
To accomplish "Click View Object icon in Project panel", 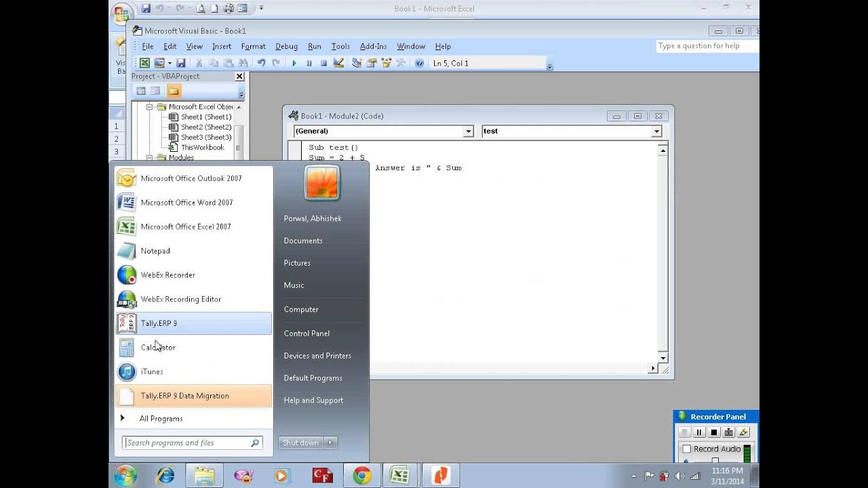I will [x=155, y=91].
